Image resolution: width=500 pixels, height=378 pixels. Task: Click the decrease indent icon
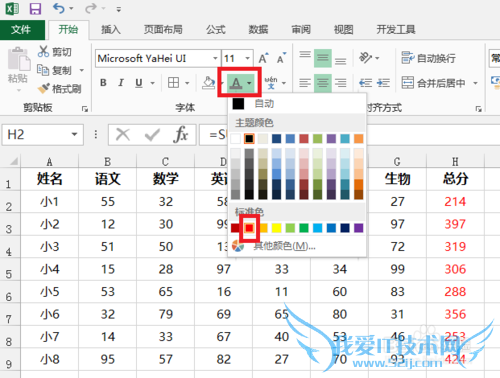[366, 82]
